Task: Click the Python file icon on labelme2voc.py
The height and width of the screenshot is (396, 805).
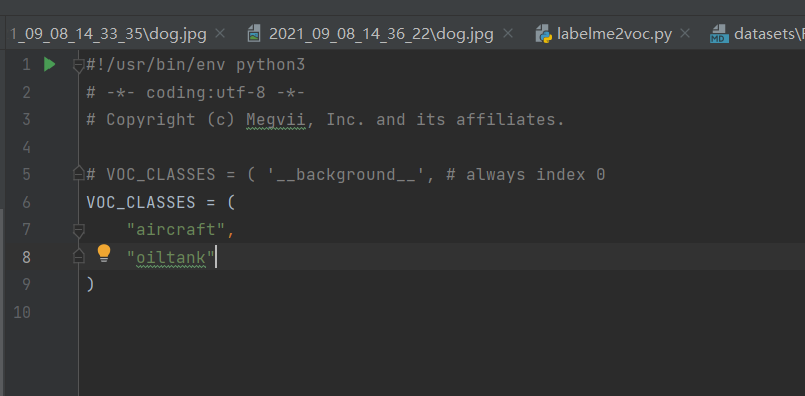Action: coord(544,34)
